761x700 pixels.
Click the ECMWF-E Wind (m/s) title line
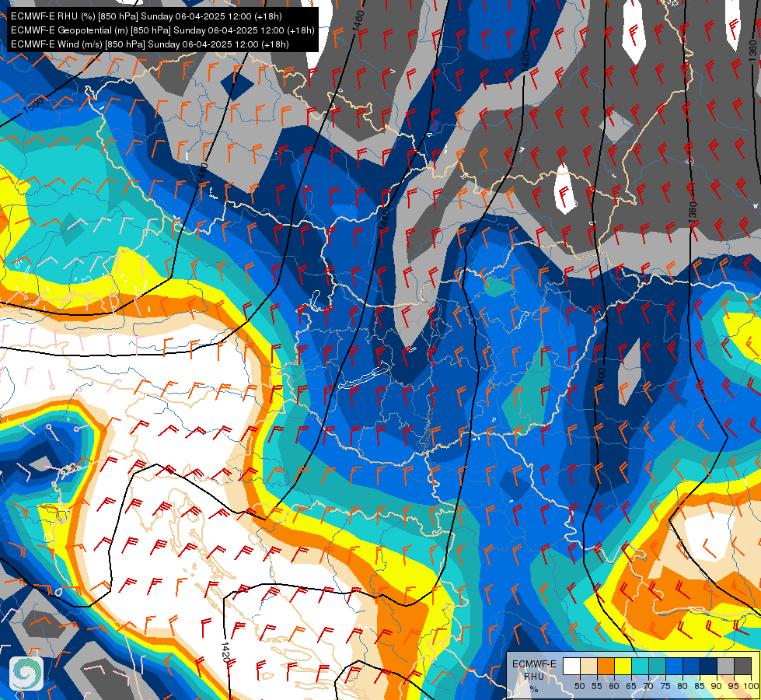click(150, 44)
